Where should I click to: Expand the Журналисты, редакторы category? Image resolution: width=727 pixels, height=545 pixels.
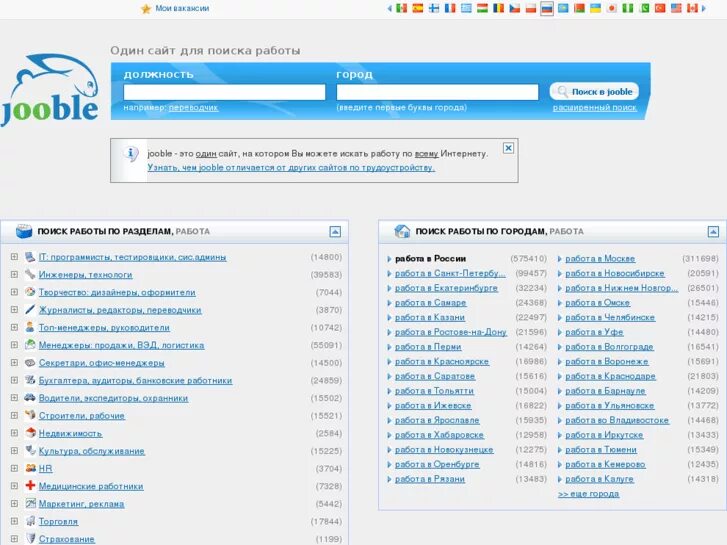14,309
